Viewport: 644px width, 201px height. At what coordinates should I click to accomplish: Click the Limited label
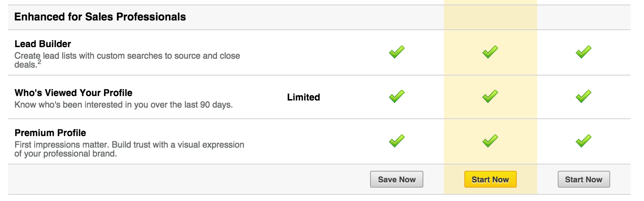[x=303, y=97]
